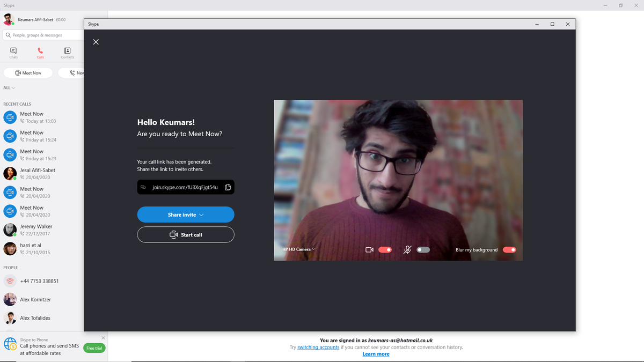Click the video camera icon in call controls
Screen dimensions: 644x362
pyautogui.click(x=369, y=249)
